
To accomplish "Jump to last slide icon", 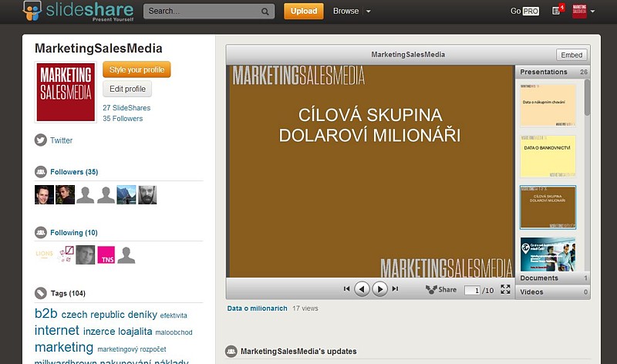I will tap(395, 289).
